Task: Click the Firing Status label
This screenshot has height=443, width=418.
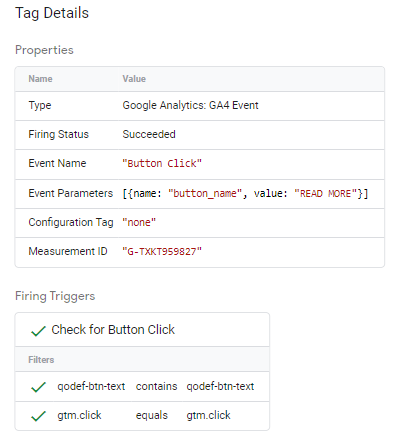Action: (x=59, y=134)
